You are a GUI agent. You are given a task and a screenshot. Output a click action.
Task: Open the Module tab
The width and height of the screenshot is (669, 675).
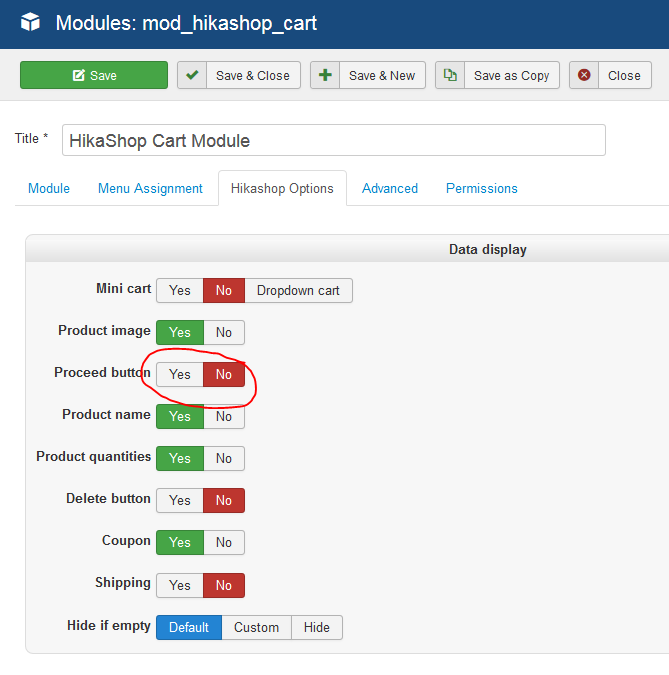(49, 188)
